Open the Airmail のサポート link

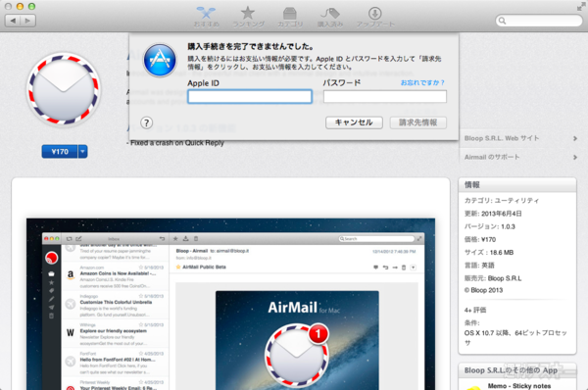[492, 157]
